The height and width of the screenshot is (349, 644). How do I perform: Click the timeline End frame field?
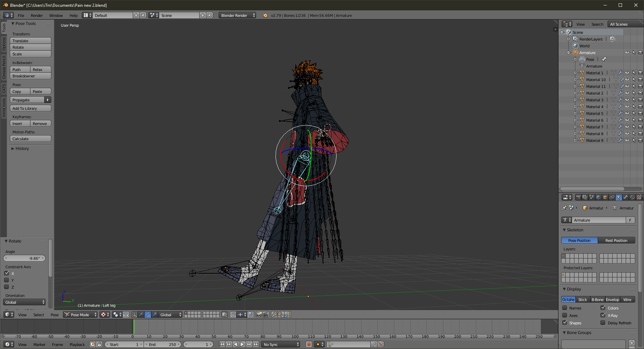(x=163, y=345)
